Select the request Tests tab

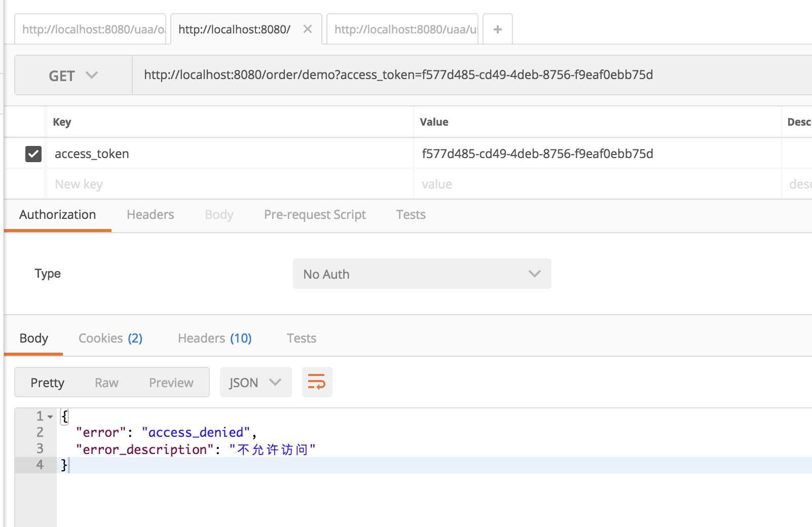[411, 215]
